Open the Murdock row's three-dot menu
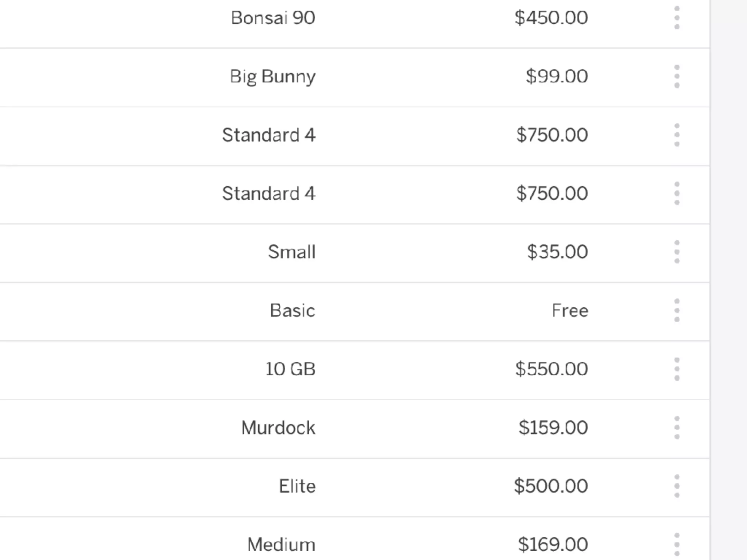The image size is (747, 560). pyautogui.click(x=677, y=428)
